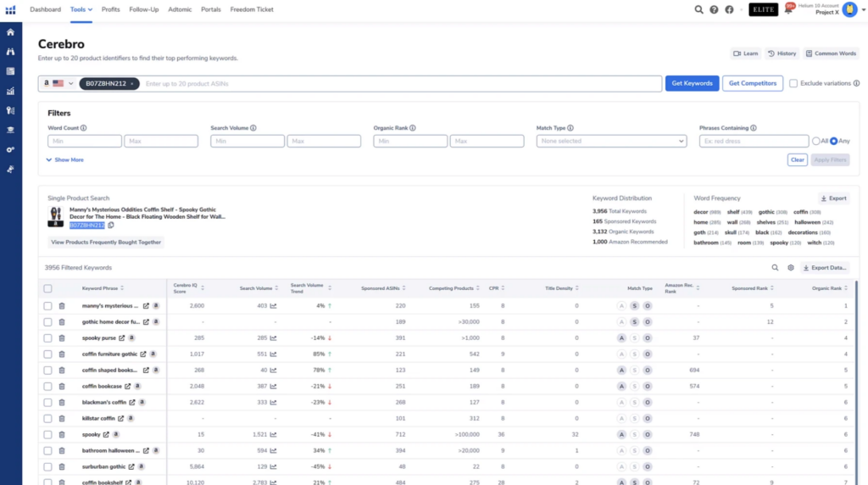Screen dimensions: 868x485
Task: Open the help question mark icon
Action: (x=714, y=9)
